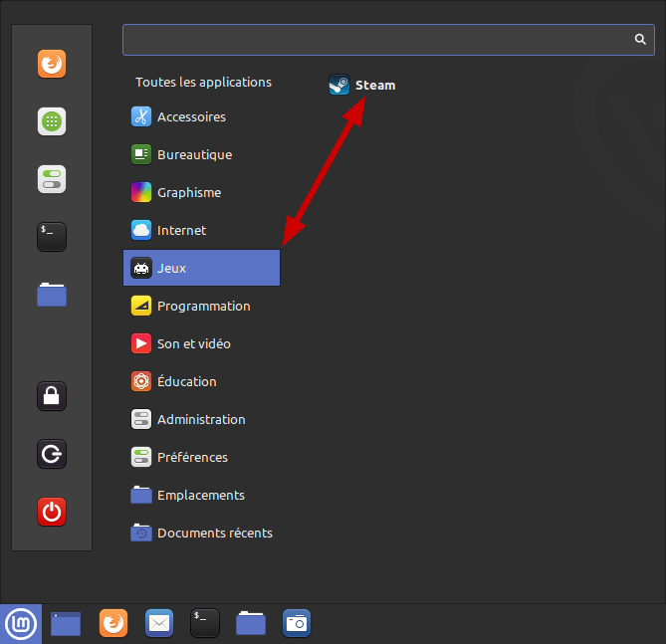The height and width of the screenshot is (644, 666).
Task: Open the files folder in the sidebar
Action: click(52, 295)
